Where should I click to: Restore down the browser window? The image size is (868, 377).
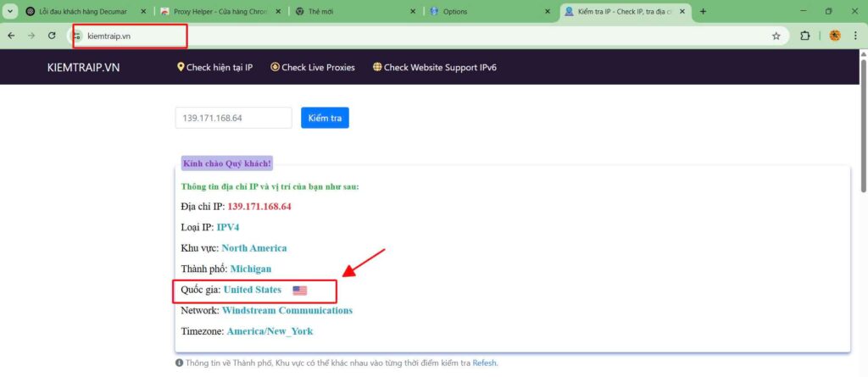click(829, 11)
